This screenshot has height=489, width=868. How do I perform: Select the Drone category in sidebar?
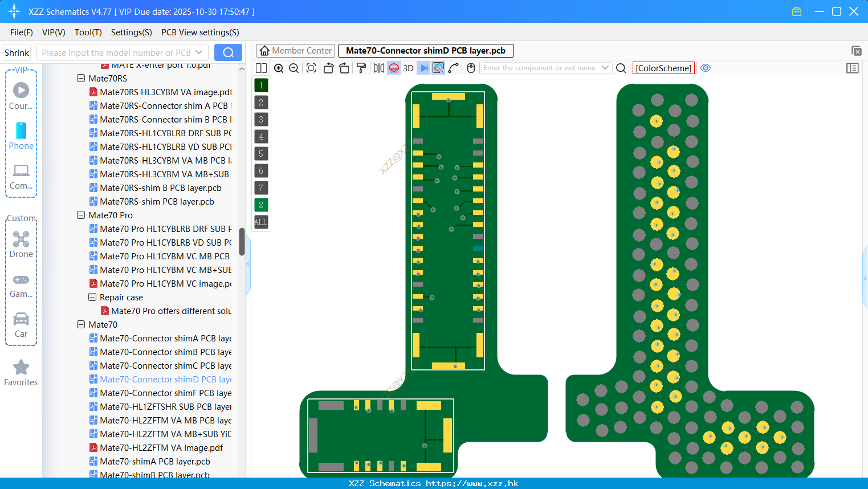(x=21, y=244)
